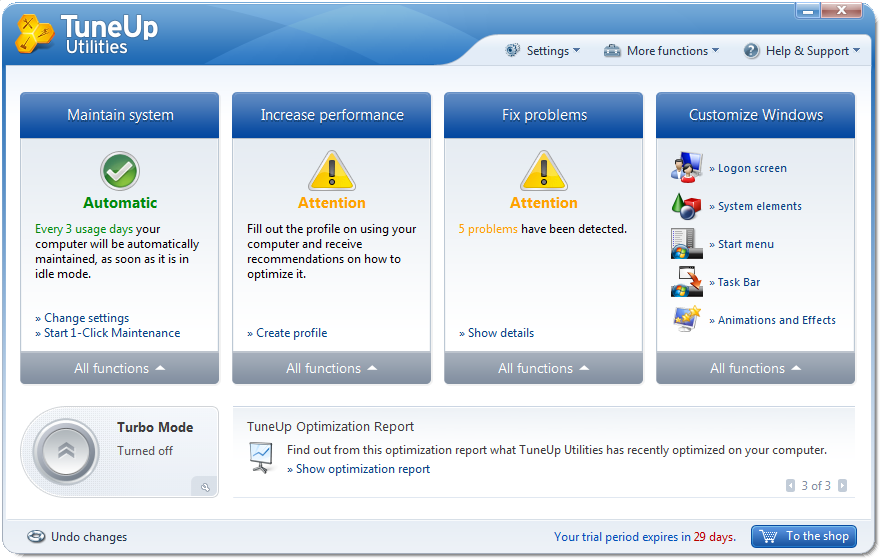This screenshot has width=881, height=559.
Task: Click the Settings gear icon
Action: pyautogui.click(x=512, y=51)
